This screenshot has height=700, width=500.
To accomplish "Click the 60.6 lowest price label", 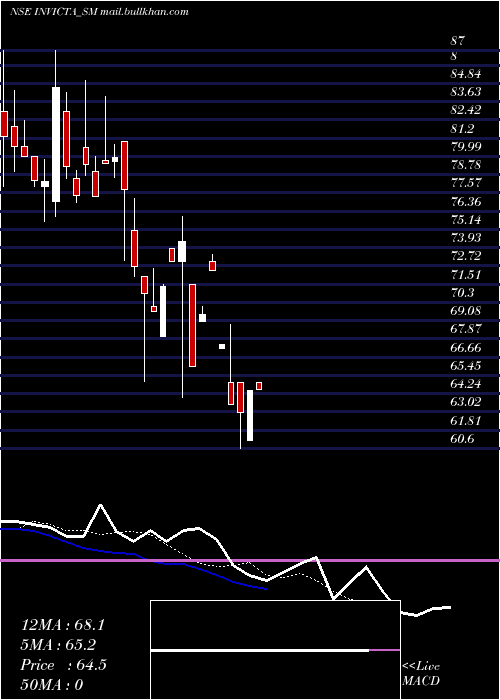I will tap(462, 439).
